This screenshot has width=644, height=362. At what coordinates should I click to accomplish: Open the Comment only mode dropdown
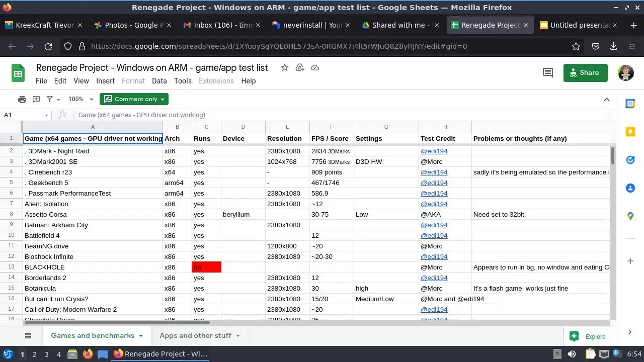(134, 99)
